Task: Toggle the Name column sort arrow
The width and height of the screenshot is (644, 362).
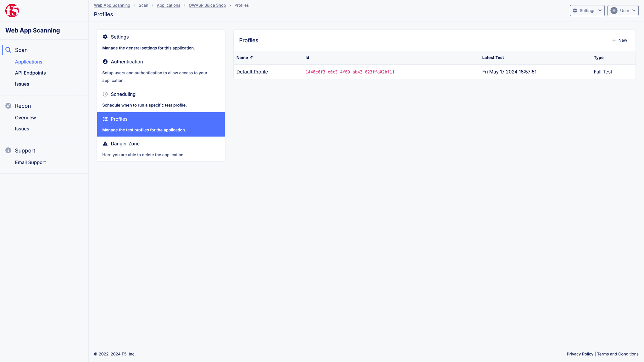Action: [252, 58]
